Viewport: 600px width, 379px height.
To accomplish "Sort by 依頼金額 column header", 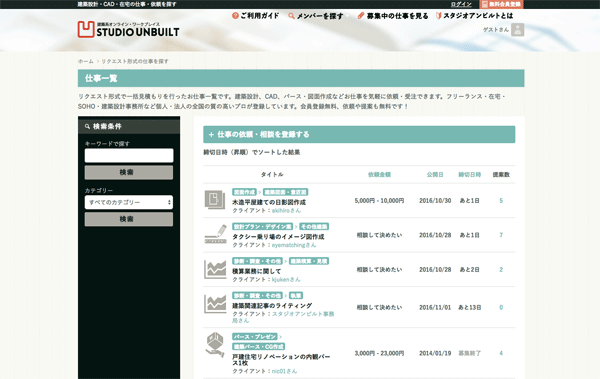I will point(379,175).
